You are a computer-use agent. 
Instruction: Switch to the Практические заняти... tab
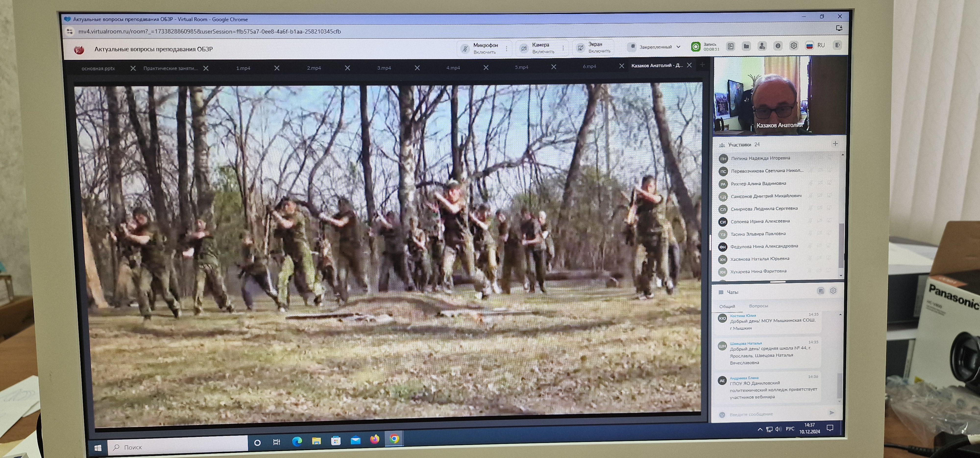pos(171,68)
